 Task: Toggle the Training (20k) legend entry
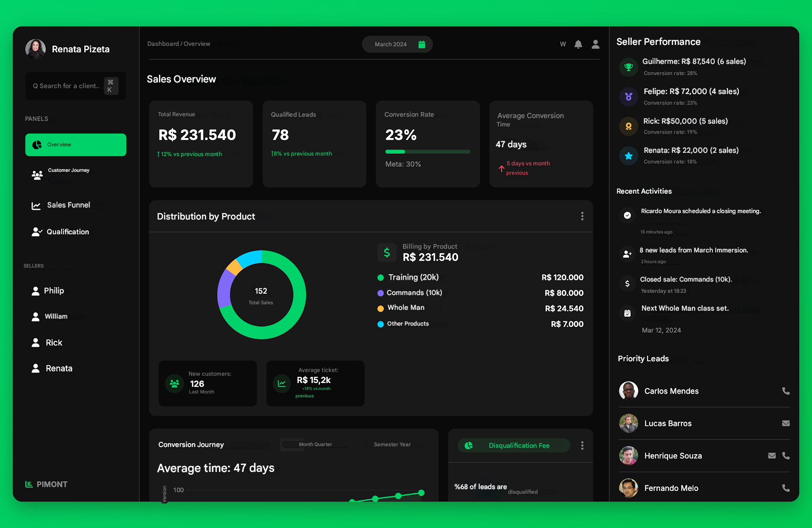[x=412, y=277]
